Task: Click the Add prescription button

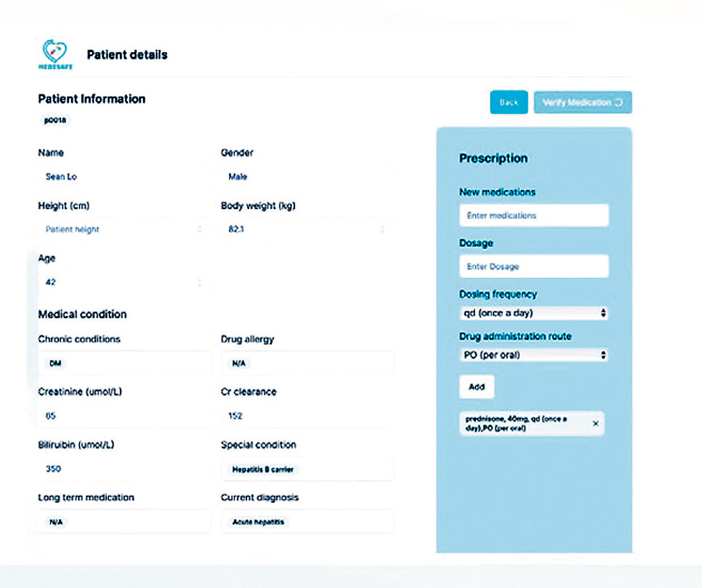Action: coord(477,387)
